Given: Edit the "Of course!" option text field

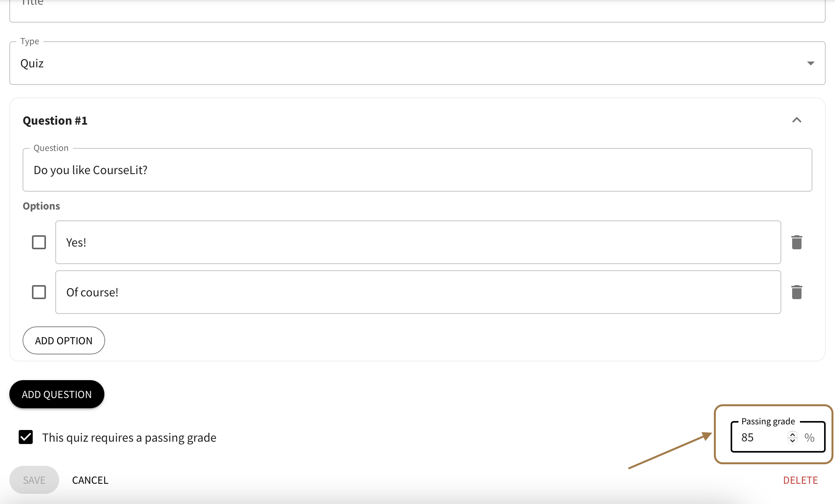Looking at the screenshot, I should click(418, 292).
